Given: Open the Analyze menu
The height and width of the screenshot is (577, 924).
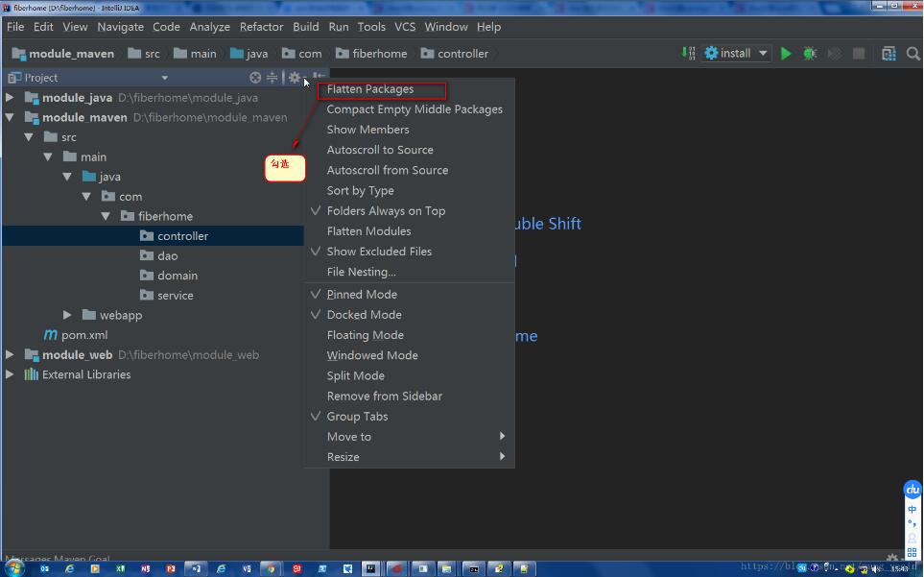Looking at the screenshot, I should 210,27.
